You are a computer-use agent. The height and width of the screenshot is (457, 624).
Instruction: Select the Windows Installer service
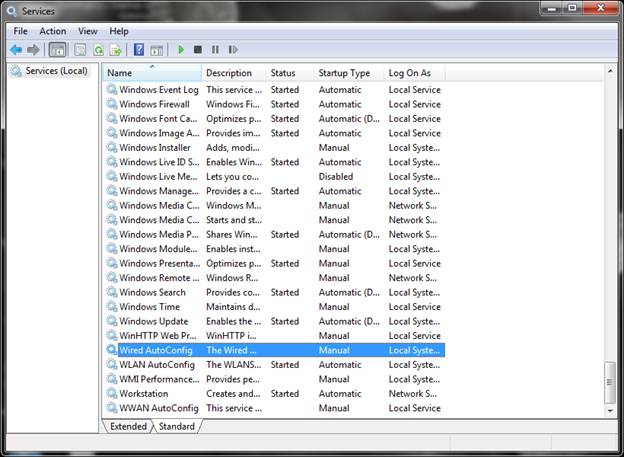pos(275,147)
